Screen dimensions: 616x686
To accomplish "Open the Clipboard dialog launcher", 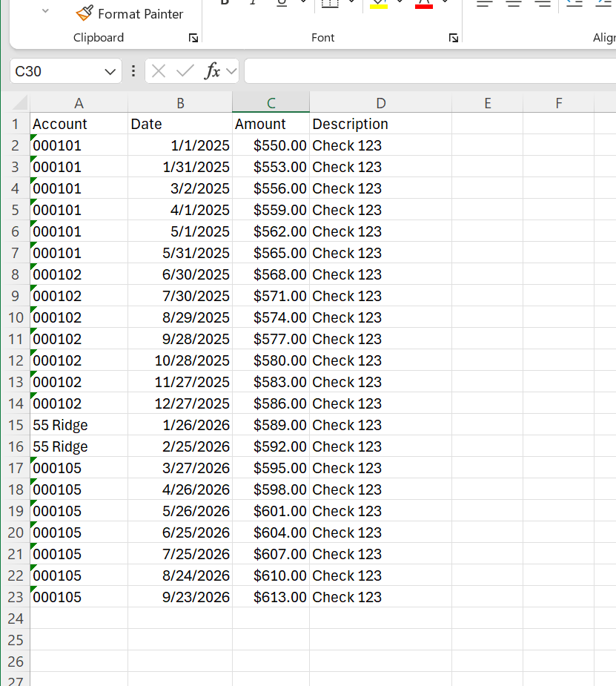I will (x=193, y=38).
